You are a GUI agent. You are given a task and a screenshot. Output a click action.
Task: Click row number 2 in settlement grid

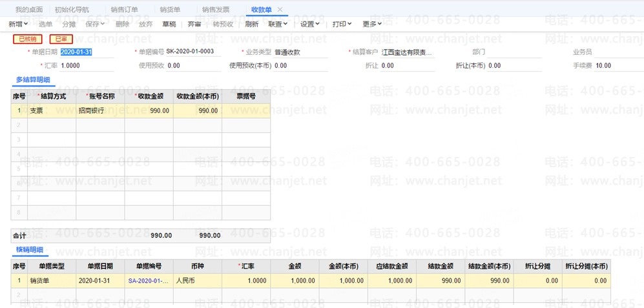click(19, 125)
